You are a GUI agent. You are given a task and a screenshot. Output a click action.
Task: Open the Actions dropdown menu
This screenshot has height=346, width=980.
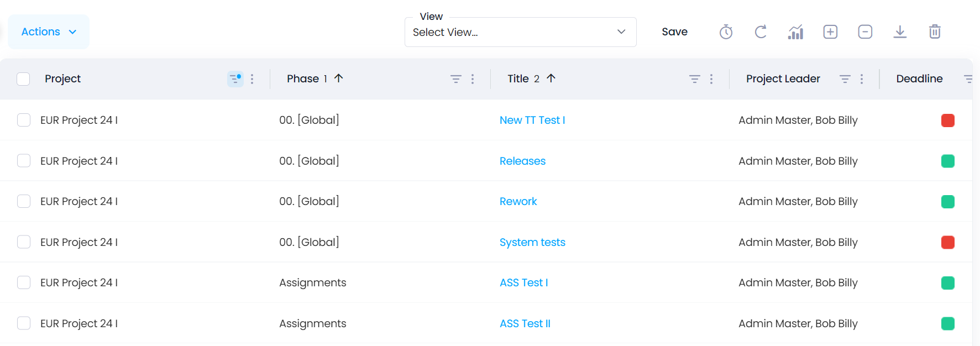coord(49,32)
